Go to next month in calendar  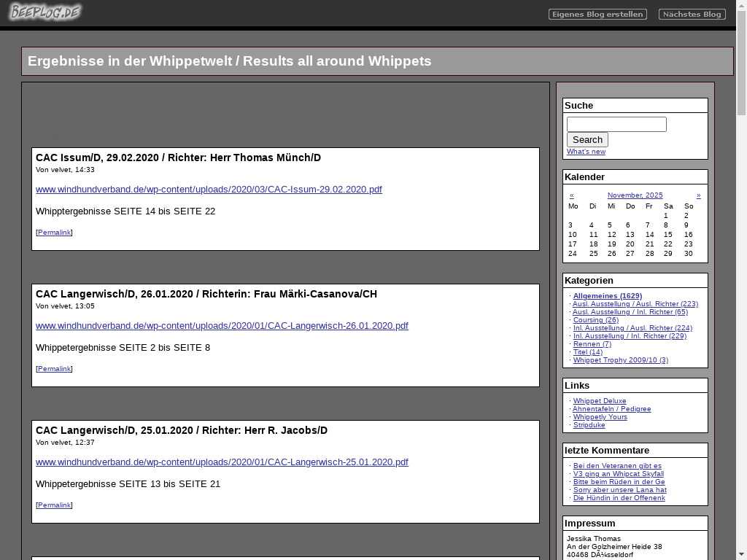click(x=698, y=195)
